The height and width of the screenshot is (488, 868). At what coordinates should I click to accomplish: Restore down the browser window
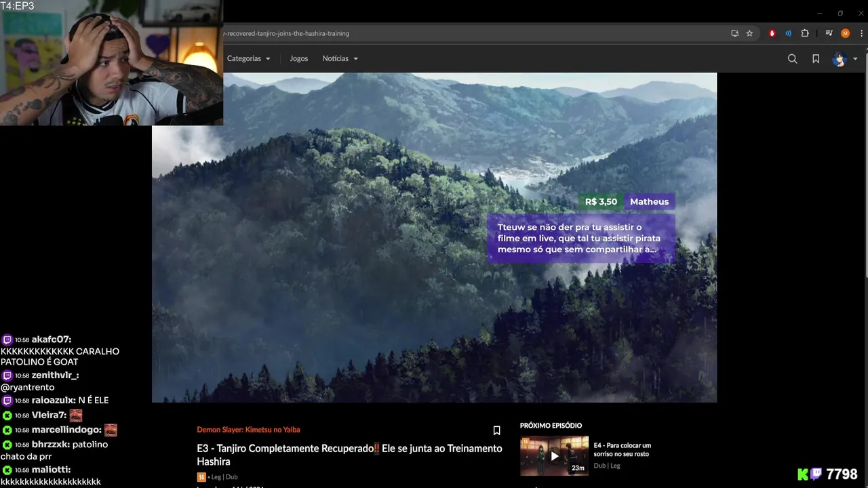[840, 13]
